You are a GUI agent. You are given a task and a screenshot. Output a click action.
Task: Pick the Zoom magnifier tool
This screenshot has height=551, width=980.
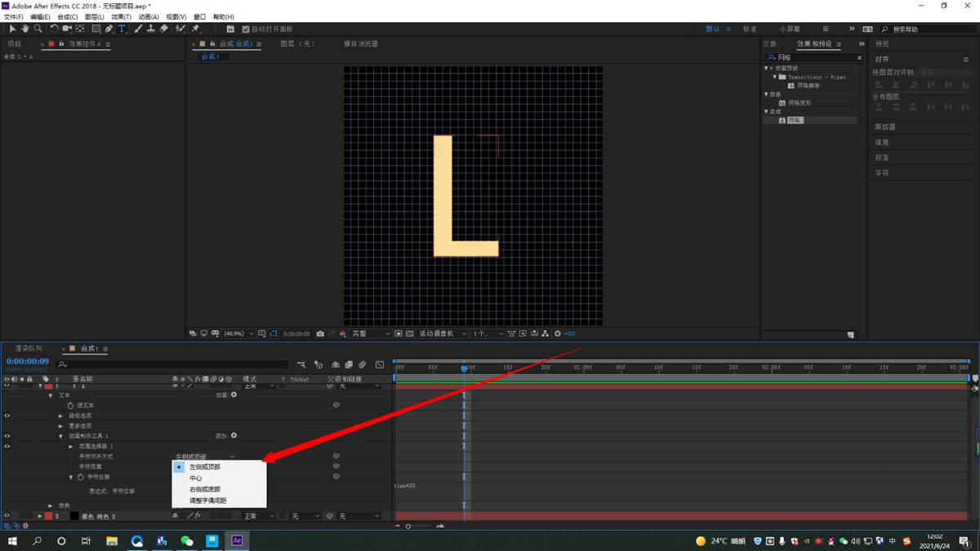38,29
